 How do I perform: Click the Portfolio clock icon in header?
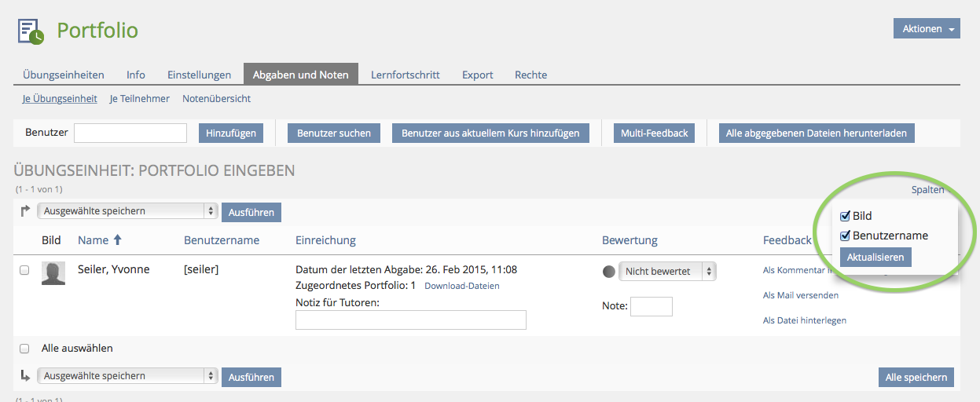(31, 31)
